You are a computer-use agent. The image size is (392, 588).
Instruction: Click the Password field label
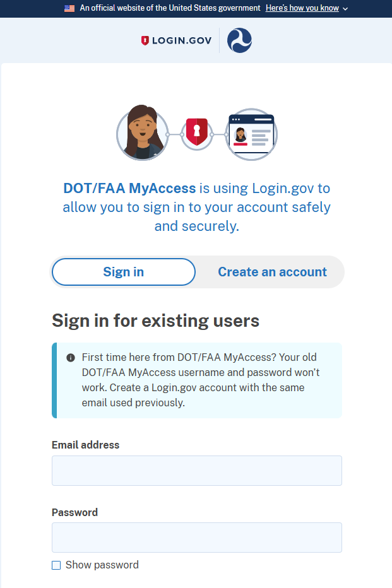pos(74,512)
